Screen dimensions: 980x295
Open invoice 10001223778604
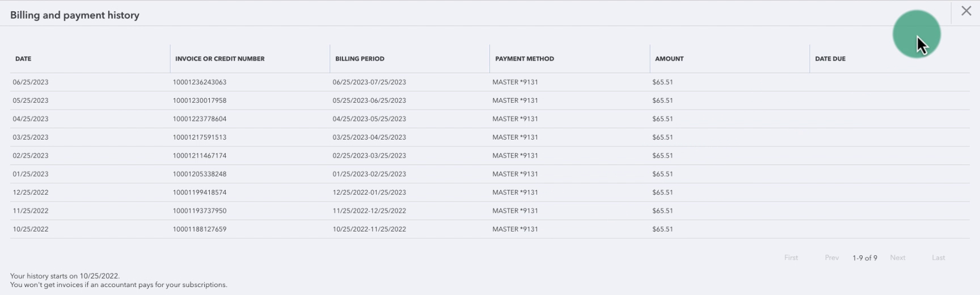click(200, 119)
